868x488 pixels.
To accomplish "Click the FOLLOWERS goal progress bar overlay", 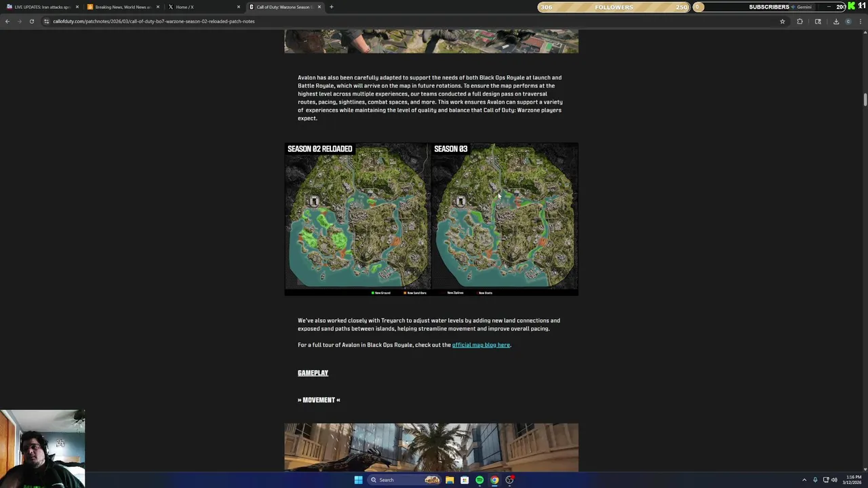I will (x=614, y=7).
